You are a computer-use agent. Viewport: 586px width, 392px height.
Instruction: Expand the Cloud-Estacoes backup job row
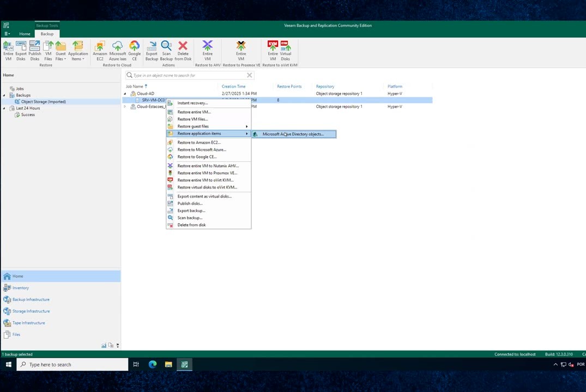point(125,107)
